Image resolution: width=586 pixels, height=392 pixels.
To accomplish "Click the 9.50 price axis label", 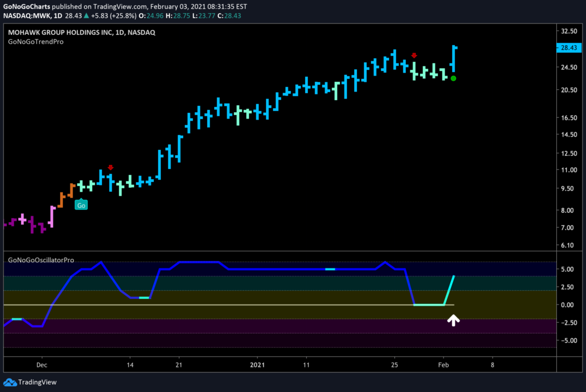I will pos(567,188).
